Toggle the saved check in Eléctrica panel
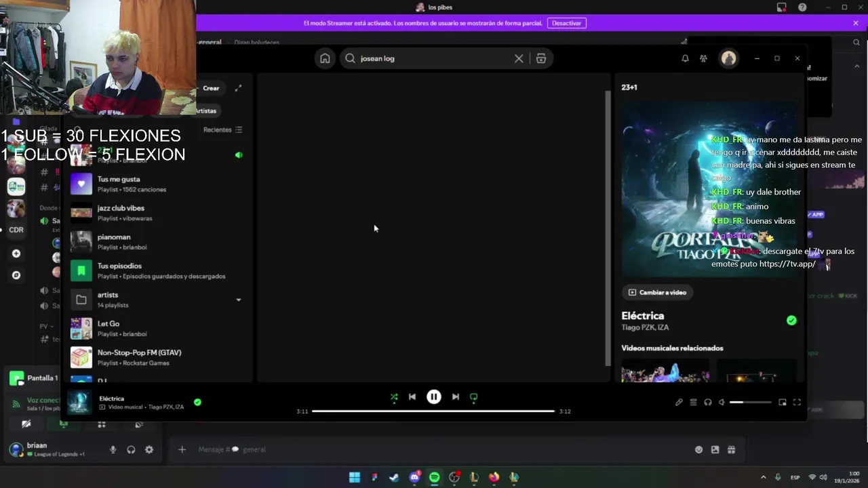Screen dimensions: 868x488 [791, 321]
